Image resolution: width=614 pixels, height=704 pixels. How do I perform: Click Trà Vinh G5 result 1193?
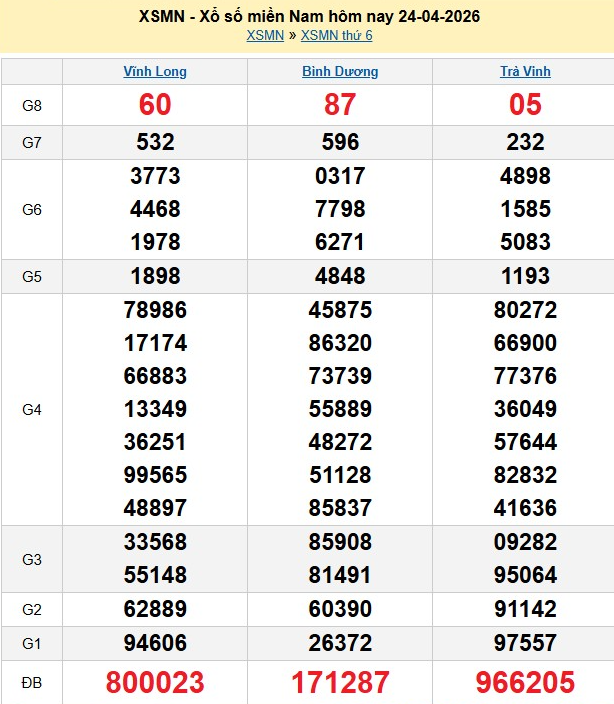[x=525, y=276]
